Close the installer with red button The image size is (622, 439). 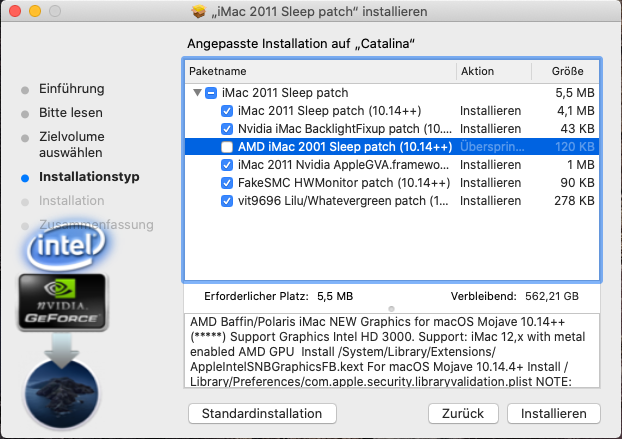point(15,11)
